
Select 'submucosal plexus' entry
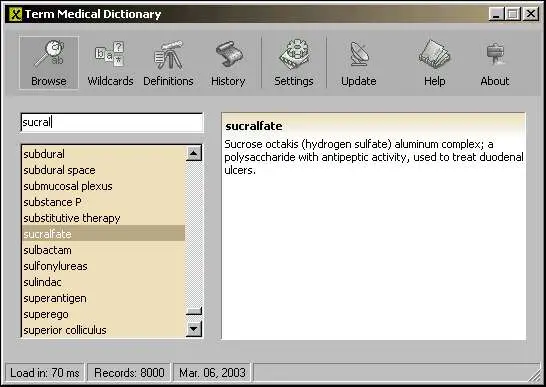pyautogui.click(x=103, y=186)
